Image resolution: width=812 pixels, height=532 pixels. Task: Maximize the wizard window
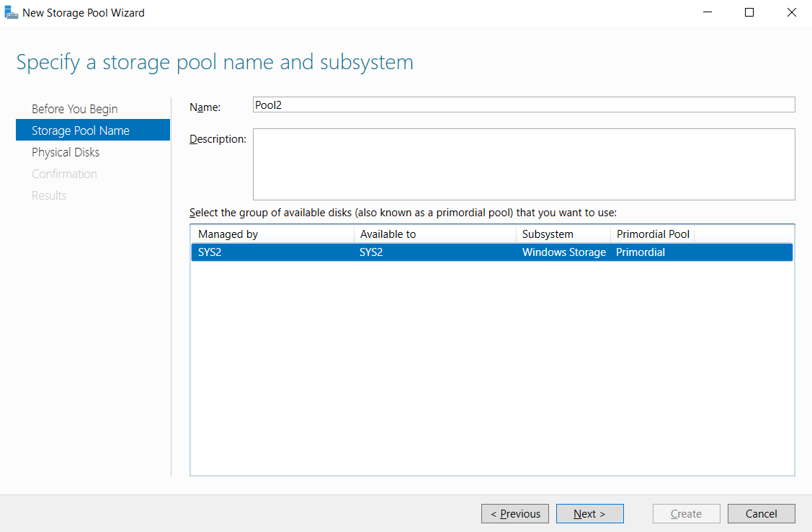click(x=749, y=12)
